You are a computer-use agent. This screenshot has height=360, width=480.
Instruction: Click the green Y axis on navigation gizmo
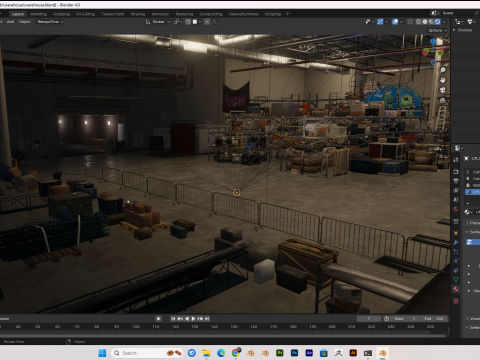pyautogui.click(x=440, y=53)
